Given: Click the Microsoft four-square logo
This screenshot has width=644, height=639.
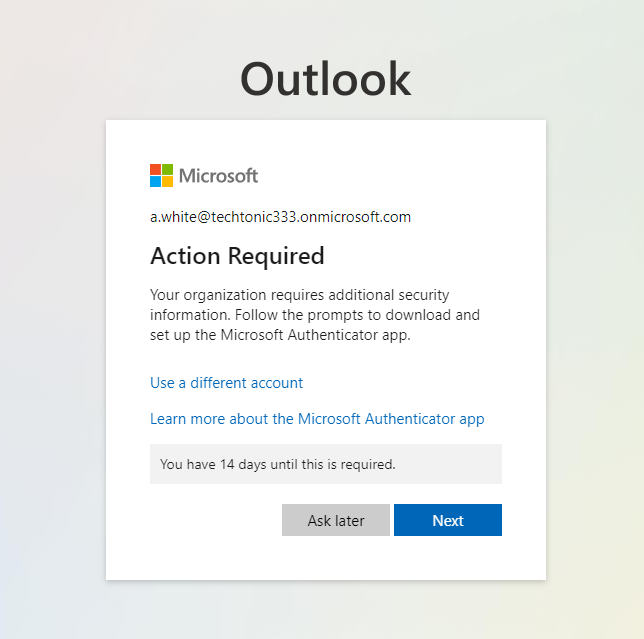Looking at the screenshot, I should [x=162, y=176].
